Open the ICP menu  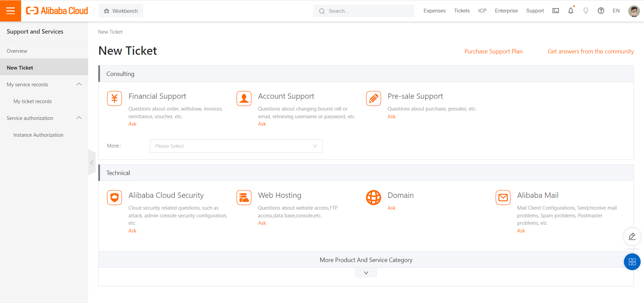(482, 11)
